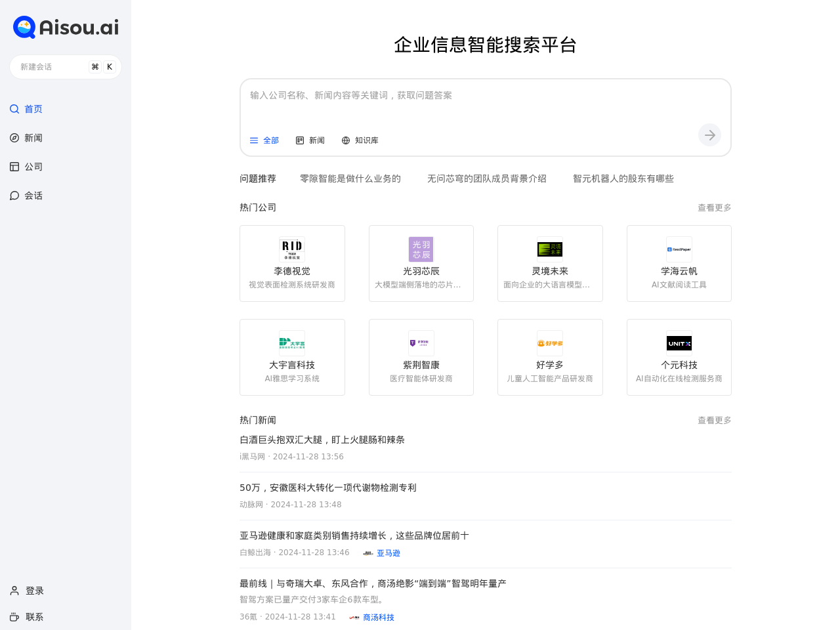840x630 pixels.
Task: Open 灵境未来 company logo
Action: coord(550,249)
